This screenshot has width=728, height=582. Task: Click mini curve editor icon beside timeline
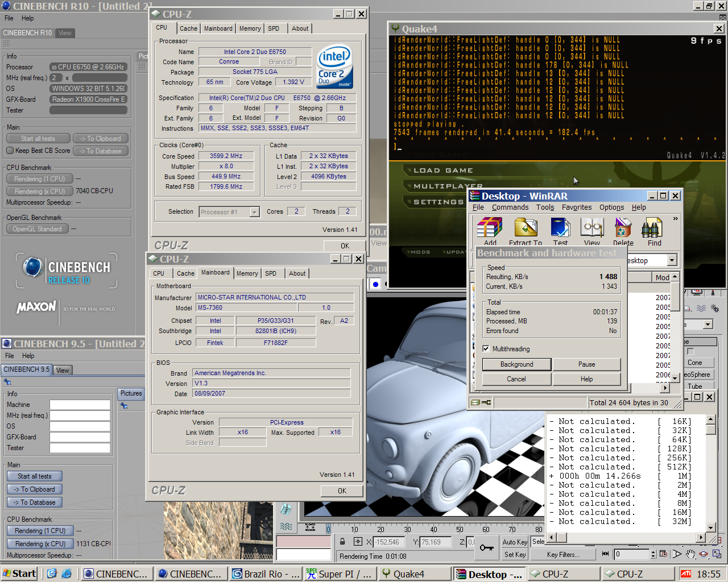tap(310, 528)
